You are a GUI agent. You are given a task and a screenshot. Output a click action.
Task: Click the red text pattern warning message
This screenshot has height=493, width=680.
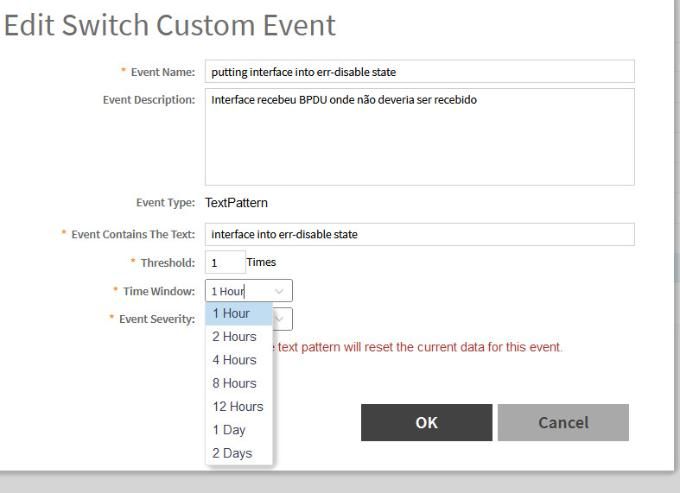click(x=420, y=347)
